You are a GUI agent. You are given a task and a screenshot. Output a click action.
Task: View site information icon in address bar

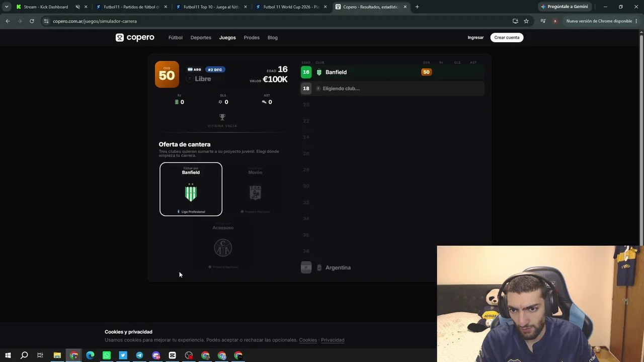[x=46, y=21]
